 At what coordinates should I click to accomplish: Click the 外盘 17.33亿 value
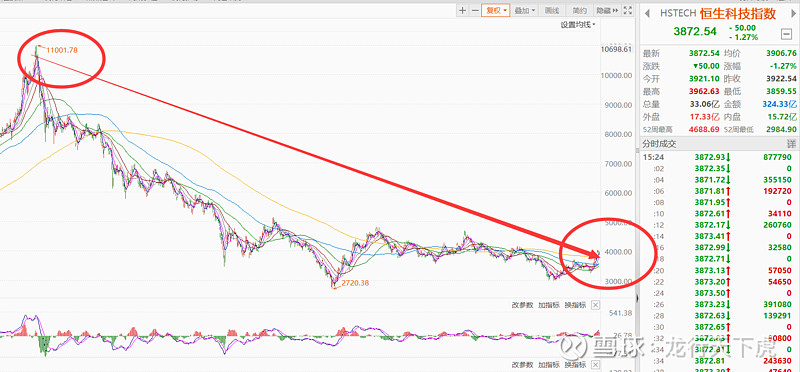coord(705,117)
